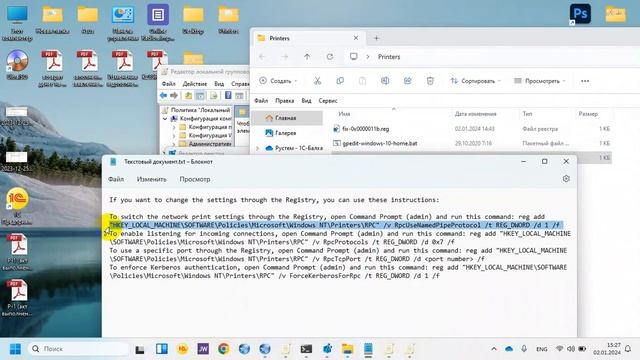Open the terminal app on the taskbar
The image size is (640, 360).
tap(306, 349)
